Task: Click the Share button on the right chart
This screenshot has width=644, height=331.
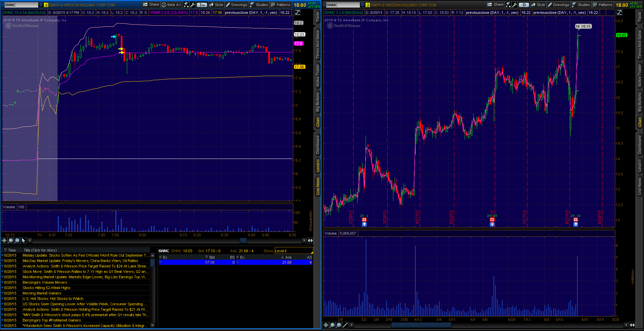Action: [x=495, y=5]
